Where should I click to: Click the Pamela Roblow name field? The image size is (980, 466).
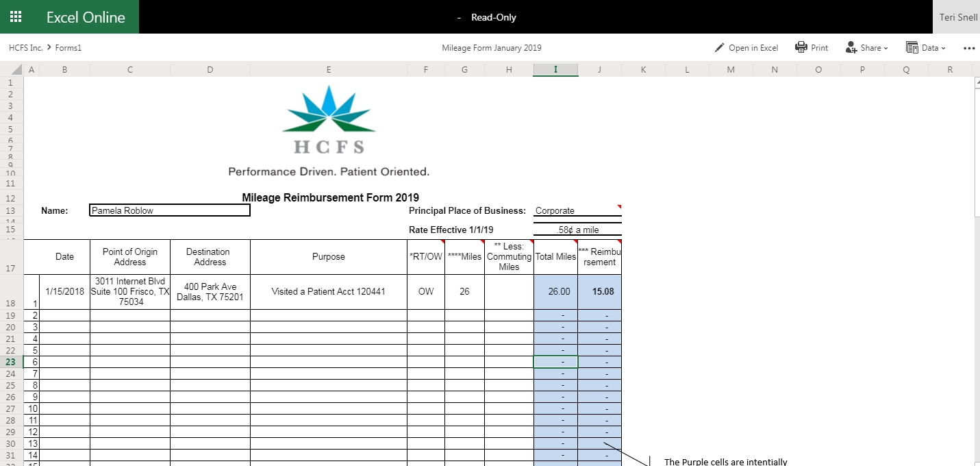[170, 210]
